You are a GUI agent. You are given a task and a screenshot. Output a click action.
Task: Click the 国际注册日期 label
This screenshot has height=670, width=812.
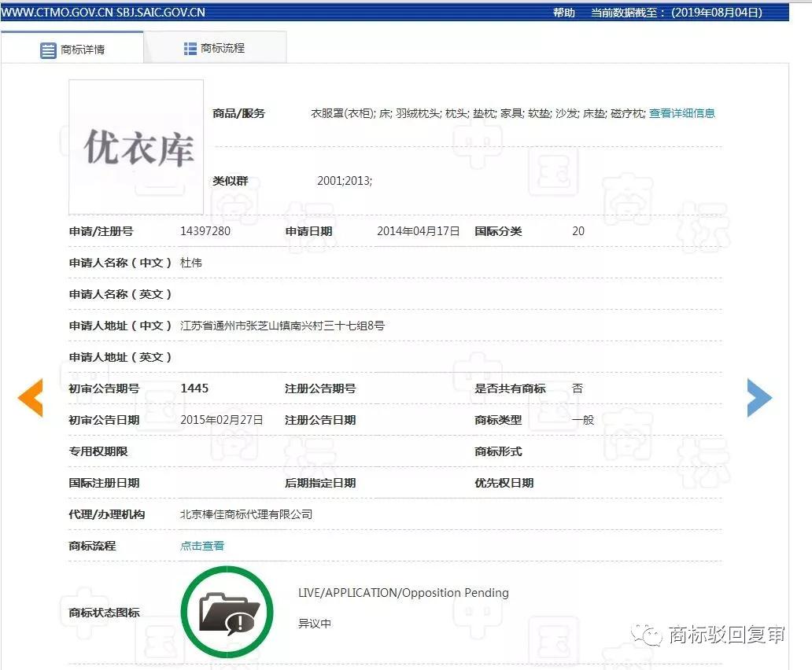tap(104, 483)
